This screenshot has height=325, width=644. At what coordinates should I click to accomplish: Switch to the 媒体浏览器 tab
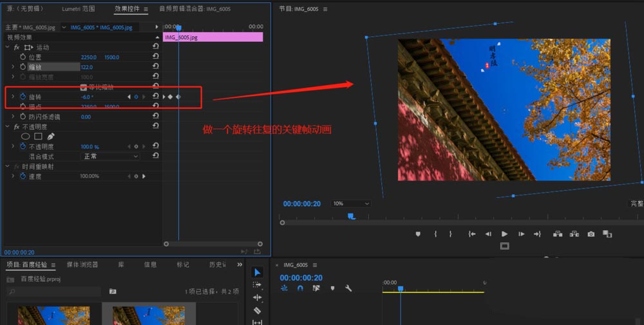pos(82,264)
